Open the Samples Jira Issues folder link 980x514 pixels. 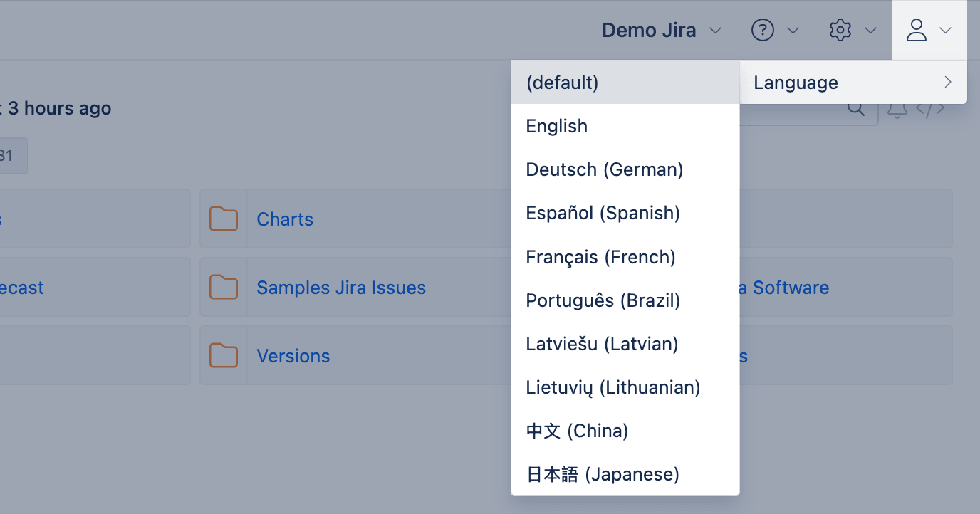click(x=341, y=288)
